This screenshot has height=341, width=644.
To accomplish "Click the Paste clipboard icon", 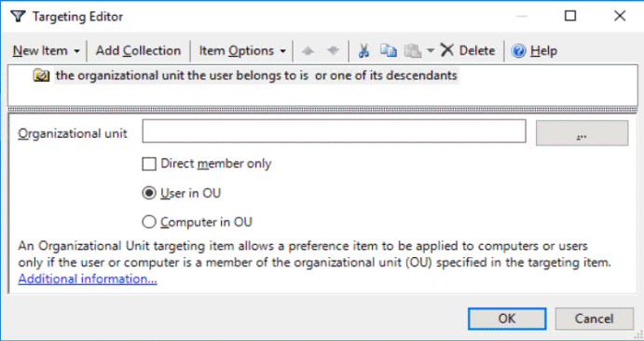I will click(413, 51).
